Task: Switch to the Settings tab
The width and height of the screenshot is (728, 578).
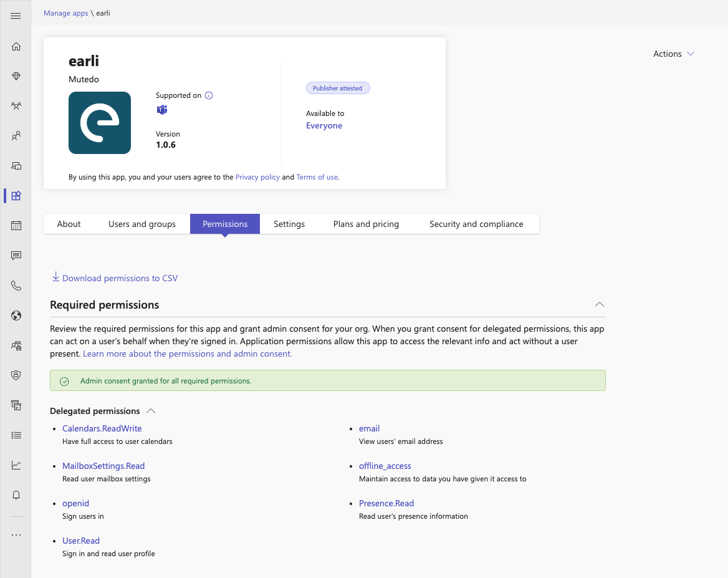Action: click(289, 224)
